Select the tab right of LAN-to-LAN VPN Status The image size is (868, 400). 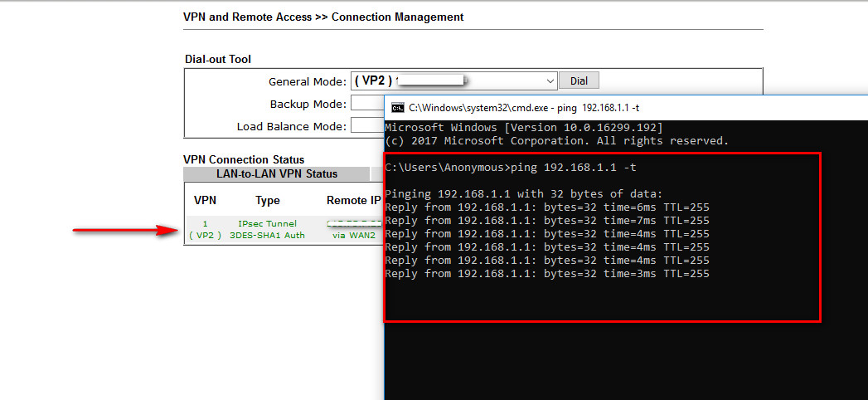pos(377,174)
